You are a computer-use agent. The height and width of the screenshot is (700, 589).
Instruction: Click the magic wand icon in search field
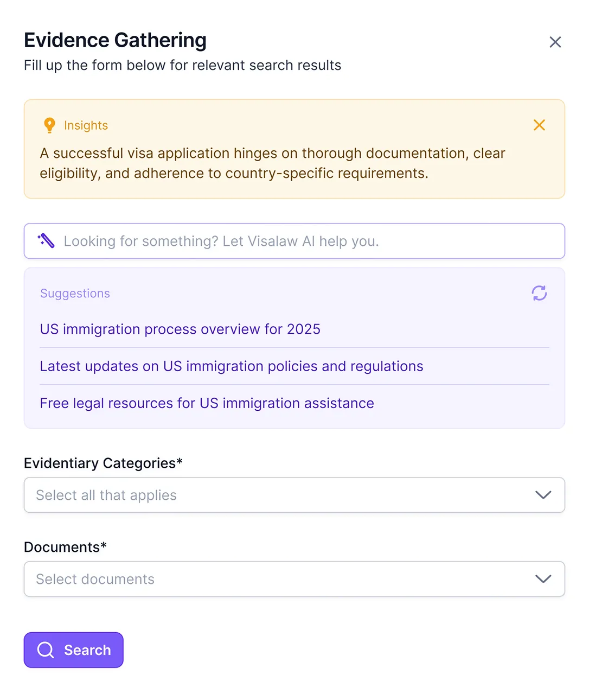(46, 241)
